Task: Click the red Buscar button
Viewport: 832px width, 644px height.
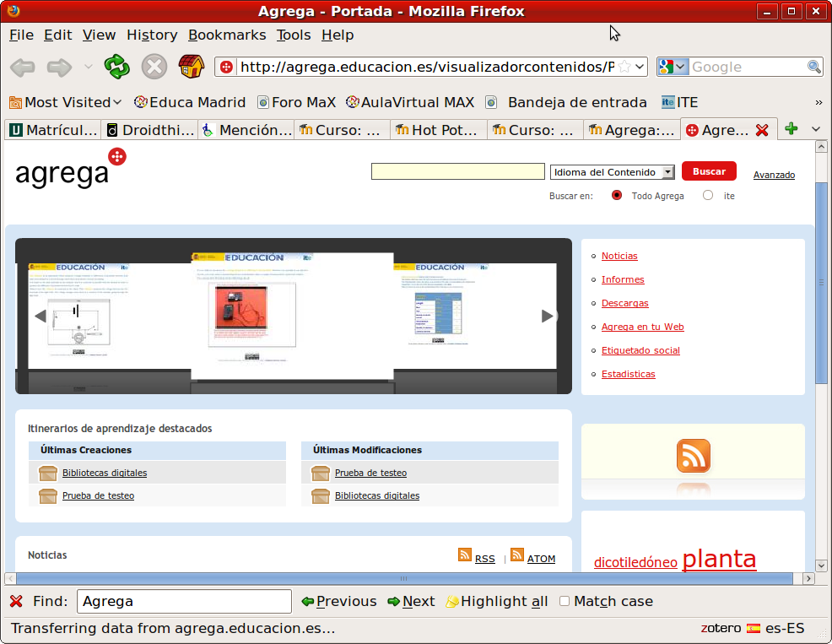Action: (709, 171)
